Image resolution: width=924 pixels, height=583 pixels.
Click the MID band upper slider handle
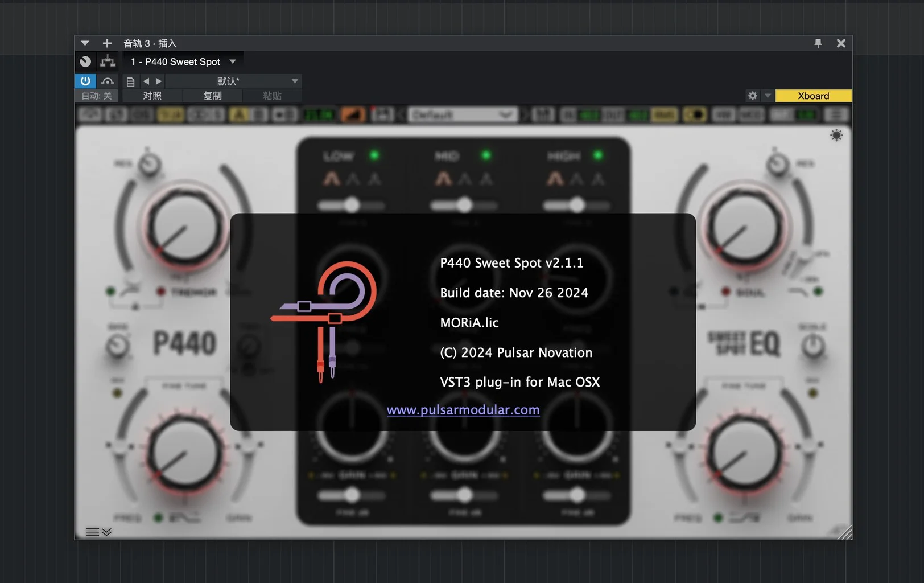(465, 204)
